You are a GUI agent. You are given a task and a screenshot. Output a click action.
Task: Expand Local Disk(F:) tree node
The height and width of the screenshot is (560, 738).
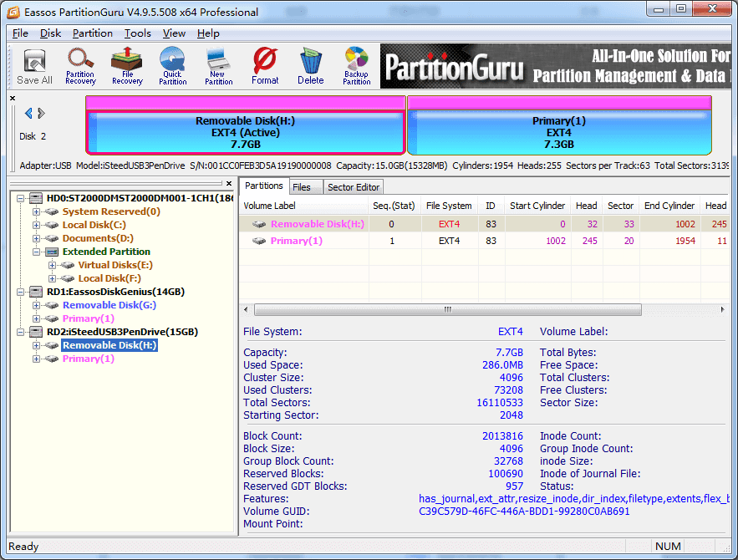[53, 278]
